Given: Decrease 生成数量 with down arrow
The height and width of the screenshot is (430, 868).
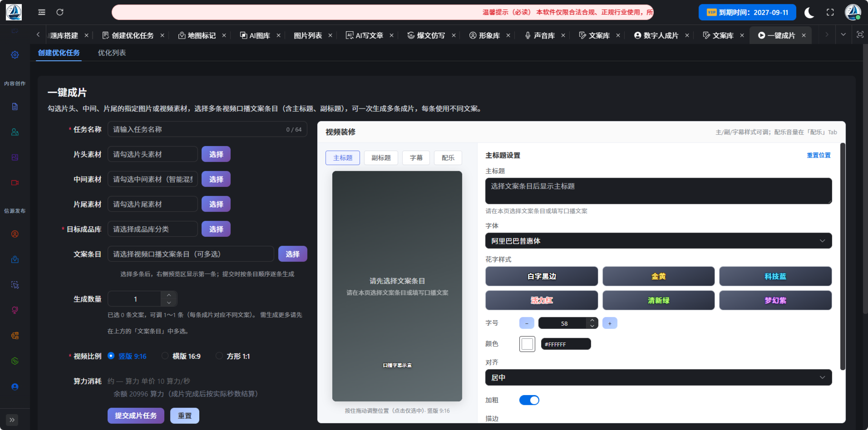Looking at the screenshot, I should pos(169,303).
